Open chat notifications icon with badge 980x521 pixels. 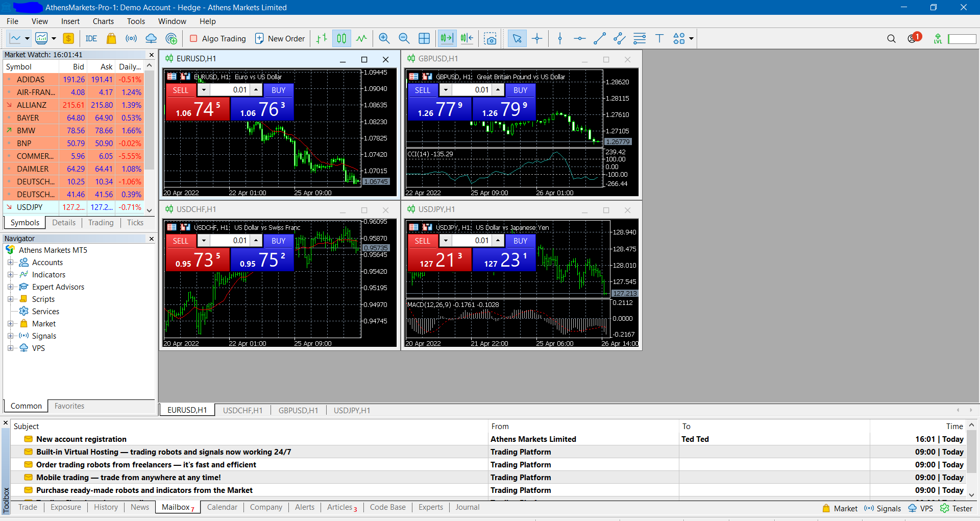pos(914,38)
